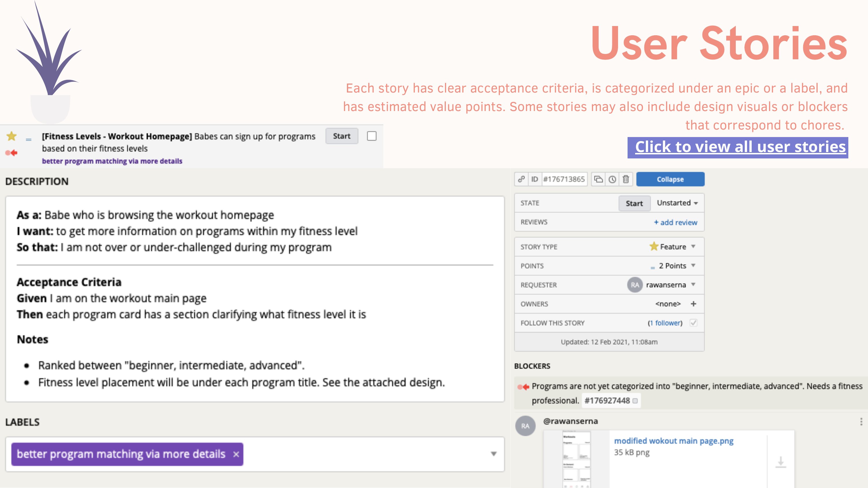Image resolution: width=868 pixels, height=488 pixels.
Task: Click the copy story link icon
Action: click(521, 179)
